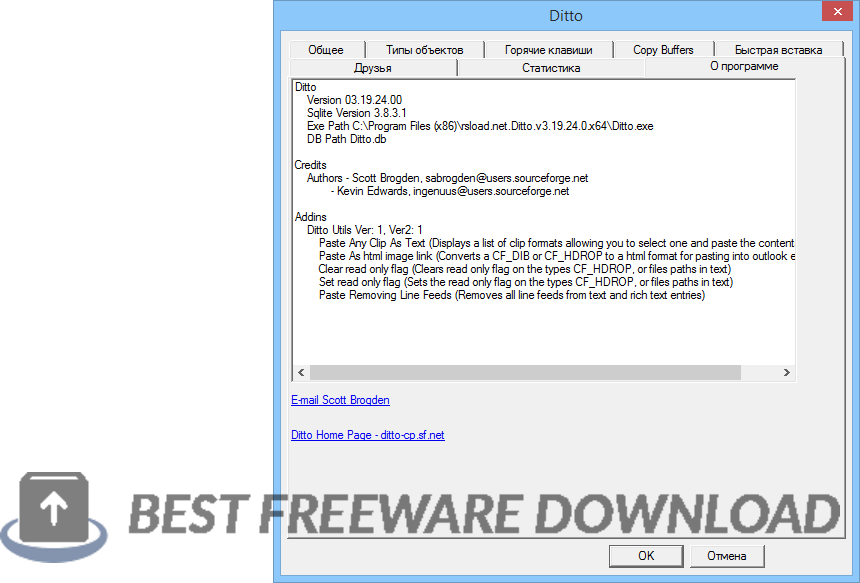Open the Статистика tab
This screenshot has height=583, width=860.
(x=551, y=68)
